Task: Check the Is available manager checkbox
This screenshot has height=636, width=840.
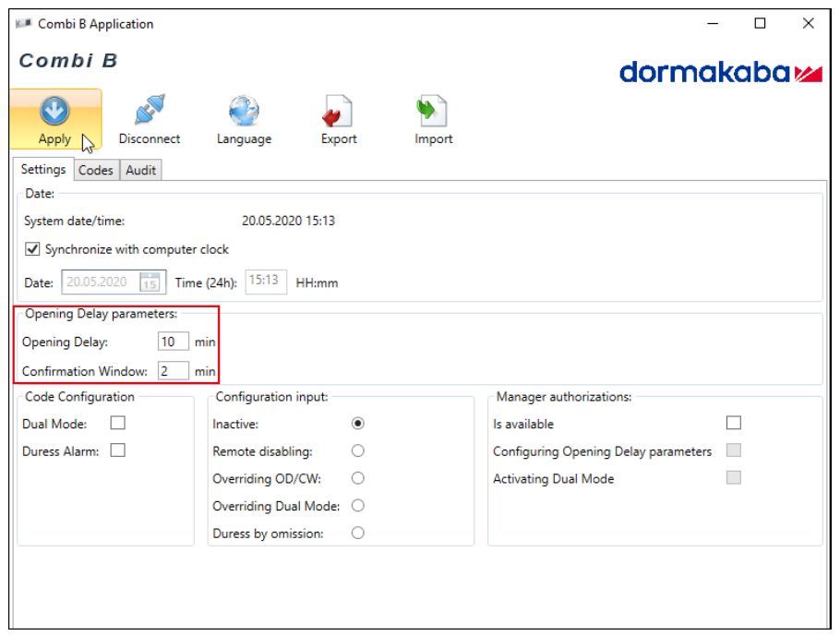Action: pos(734,424)
